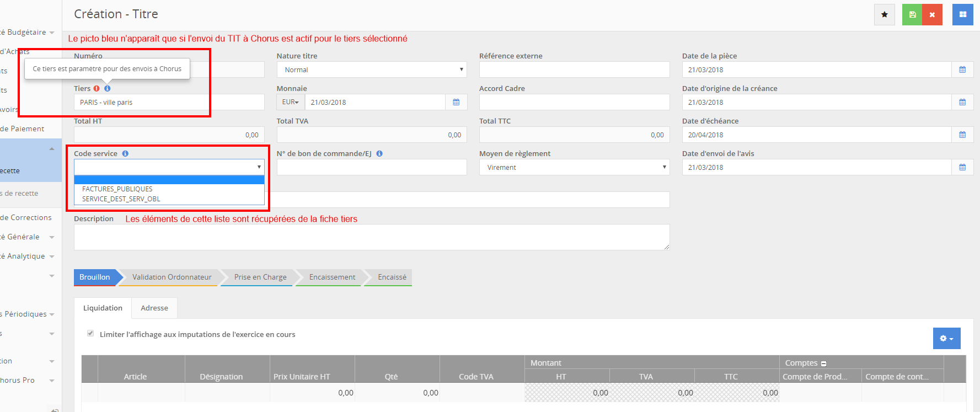Viewport: 980px width, 412px height.
Task: Click the star favorite icon
Action: pos(884,15)
